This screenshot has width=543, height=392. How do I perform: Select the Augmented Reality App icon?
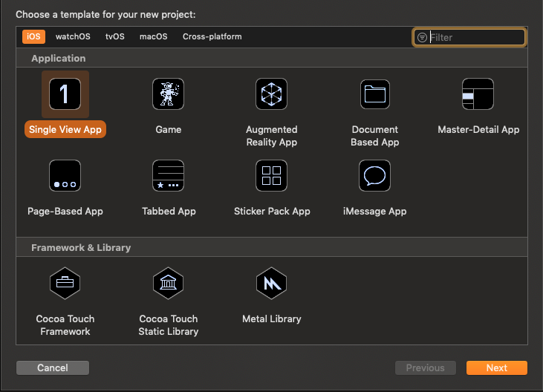[x=272, y=94]
